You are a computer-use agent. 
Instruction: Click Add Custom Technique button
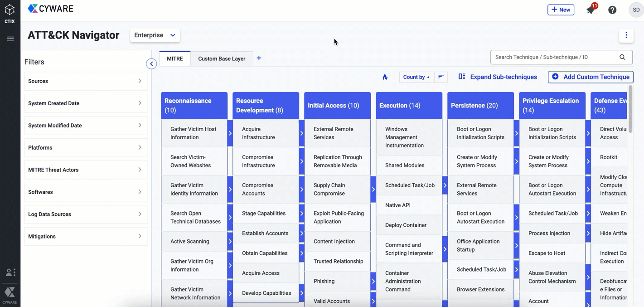coord(591,77)
